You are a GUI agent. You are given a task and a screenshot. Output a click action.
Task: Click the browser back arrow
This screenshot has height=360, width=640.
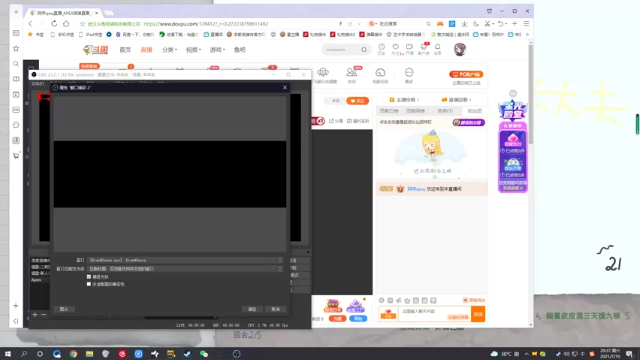30,24
